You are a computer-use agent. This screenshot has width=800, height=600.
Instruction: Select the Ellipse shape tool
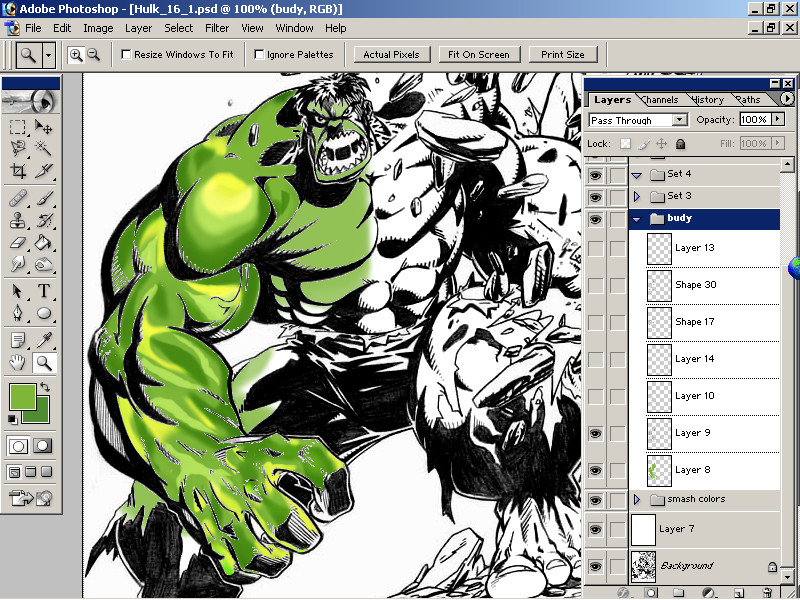(43, 313)
